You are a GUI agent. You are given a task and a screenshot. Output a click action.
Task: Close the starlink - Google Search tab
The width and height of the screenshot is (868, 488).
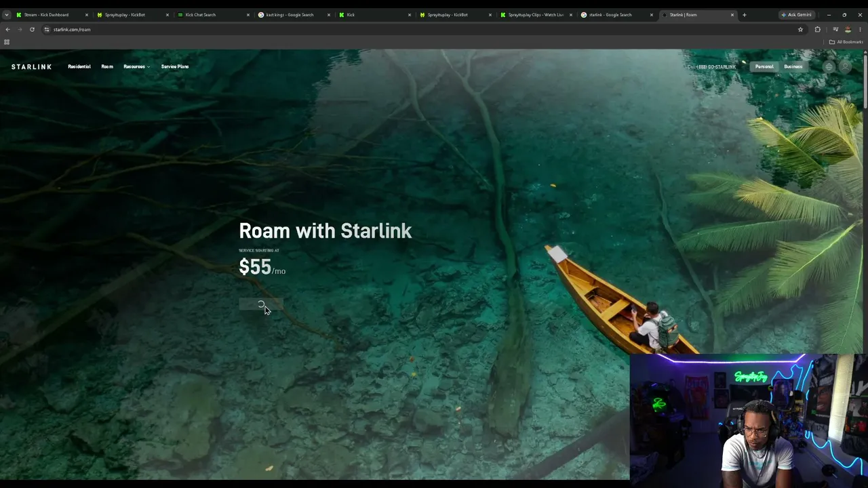coord(652,15)
